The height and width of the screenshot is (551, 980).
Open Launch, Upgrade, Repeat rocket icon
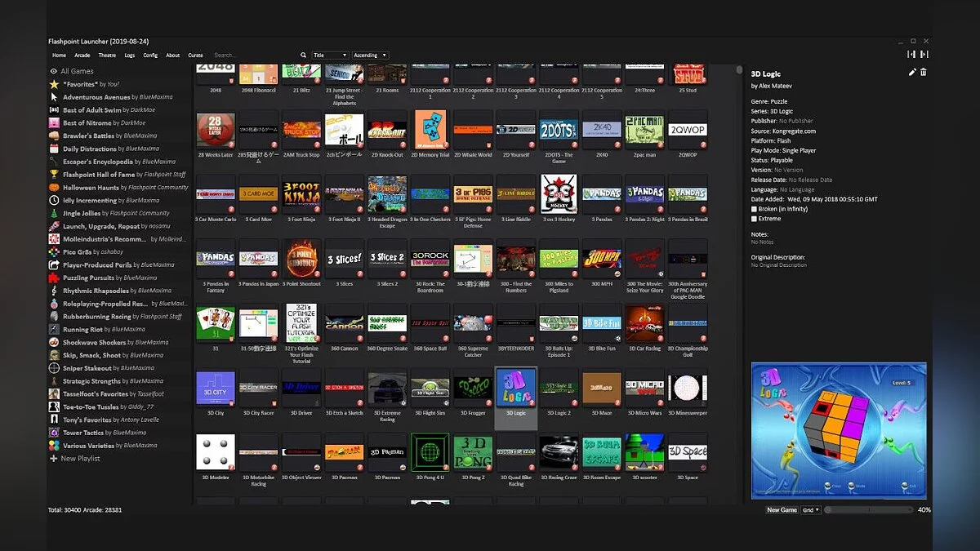pyautogui.click(x=54, y=226)
